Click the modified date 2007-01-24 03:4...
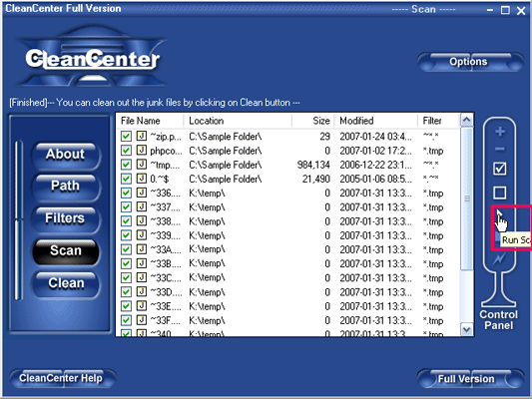The width and height of the screenshot is (532, 399). (x=375, y=137)
